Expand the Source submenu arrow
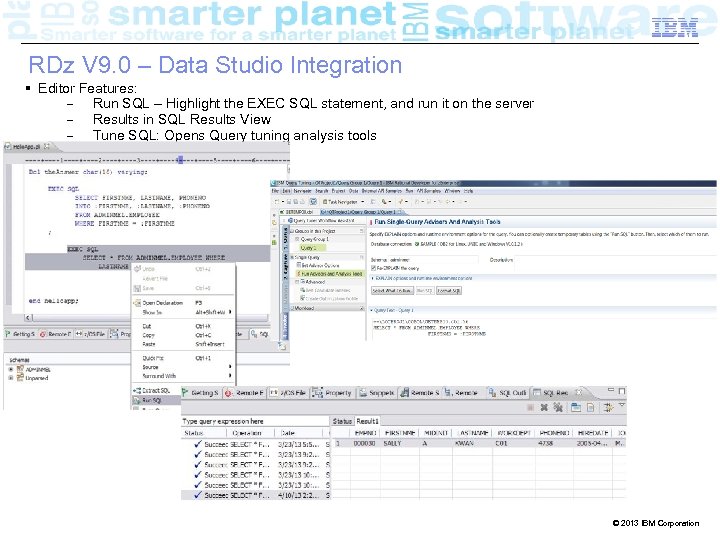Viewport: 720px width, 540px height. tap(230, 367)
